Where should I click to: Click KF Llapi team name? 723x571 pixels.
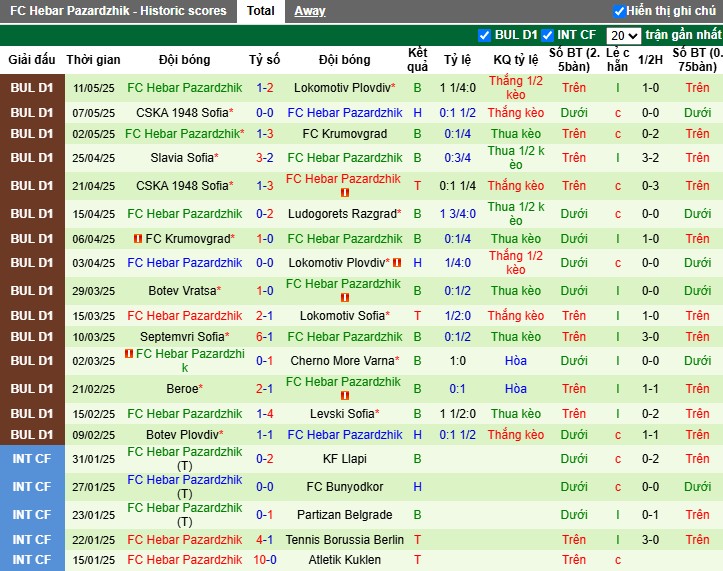pyautogui.click(x=344, y=459)
